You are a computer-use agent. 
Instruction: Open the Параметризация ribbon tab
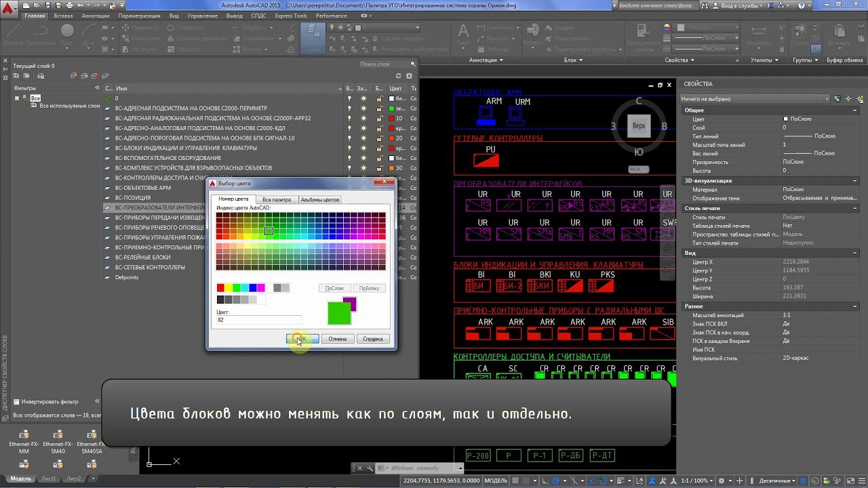coord(140,15)
